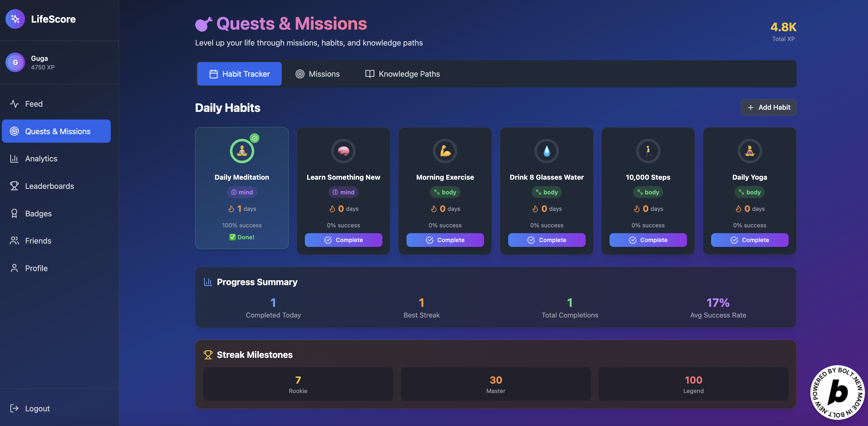The height and width of the screenshot is (426, 868).
Task: Click the body tag on Daily Yoga
Action: coord(749,192)
